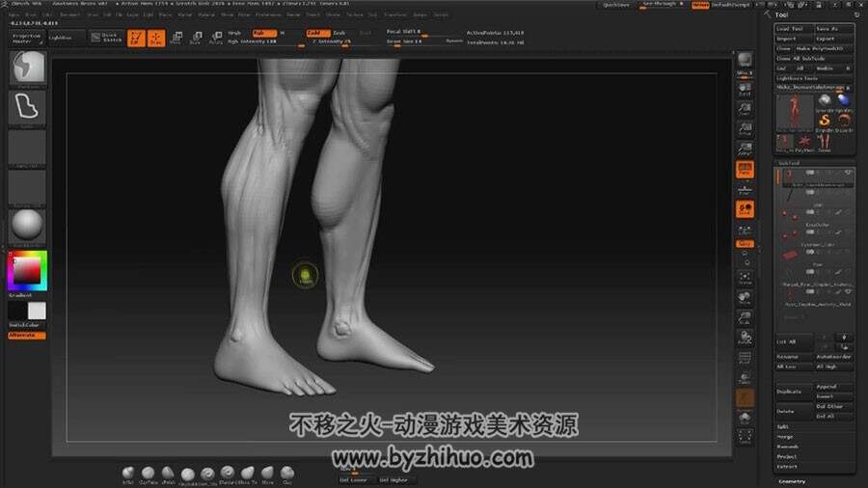Toggle the Floor grid button

745,189
